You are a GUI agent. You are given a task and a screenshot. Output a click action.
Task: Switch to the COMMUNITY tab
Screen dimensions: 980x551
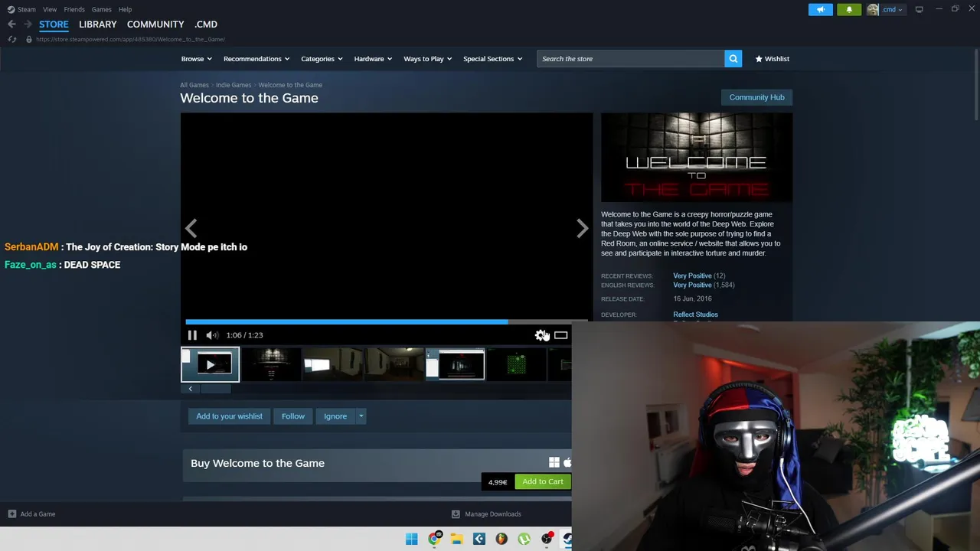[x=155, y=24]
